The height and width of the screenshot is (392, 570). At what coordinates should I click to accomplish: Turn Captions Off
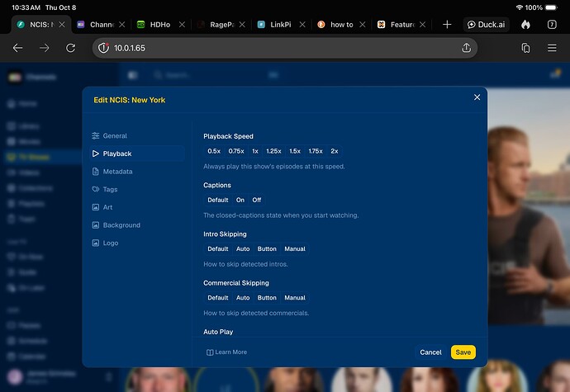point(257,201)
